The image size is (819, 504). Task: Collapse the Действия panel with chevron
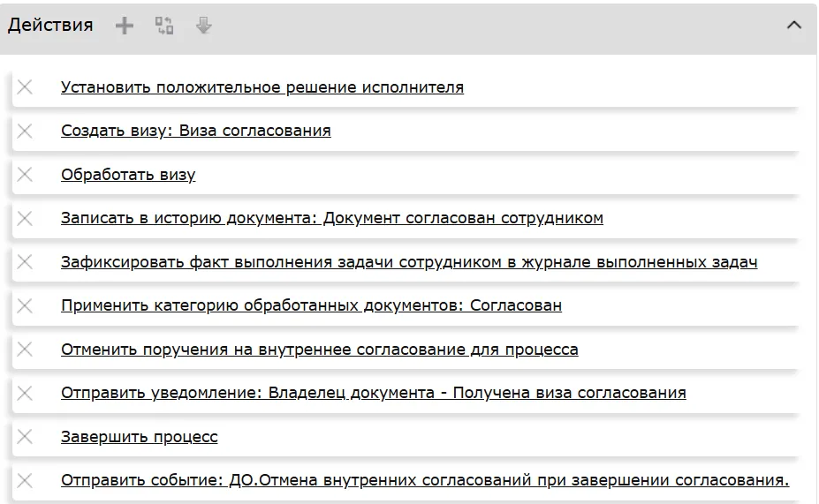(793, 26)
